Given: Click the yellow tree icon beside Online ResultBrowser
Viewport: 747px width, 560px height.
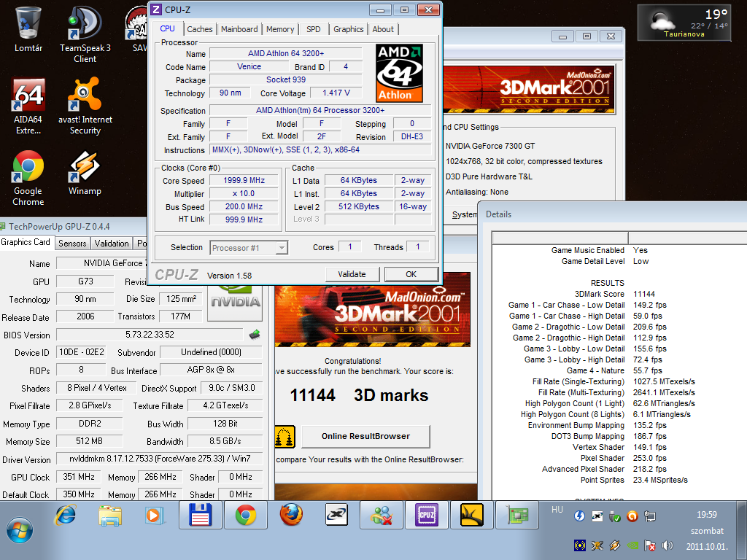Looking at the screenshot, I should (x=285, y=436).
